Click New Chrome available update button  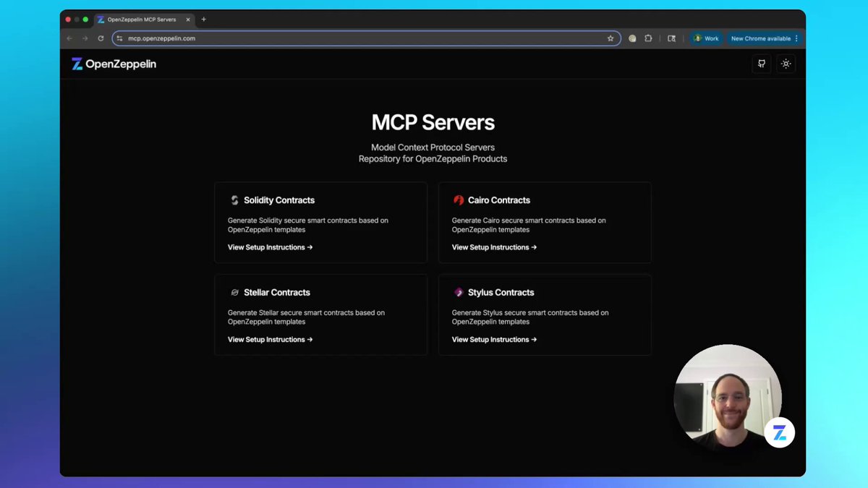(x=765, y=38)
